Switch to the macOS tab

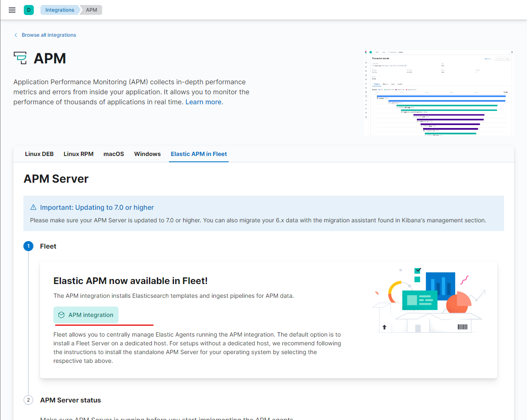pos(114,154)
